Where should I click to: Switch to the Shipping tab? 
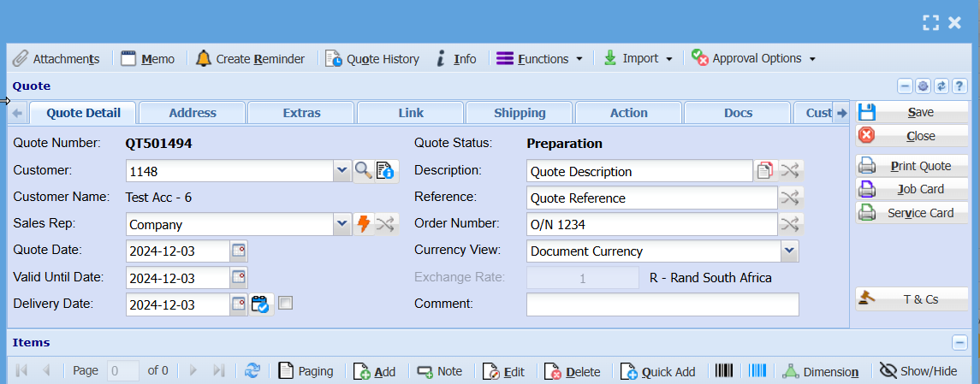520,113
